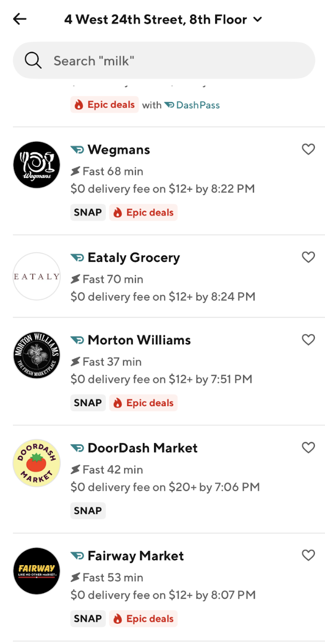Click the Wegmans store logo
Image resolution: width=325 pixels, height=644 pixels.
click(x=36, y=165)
